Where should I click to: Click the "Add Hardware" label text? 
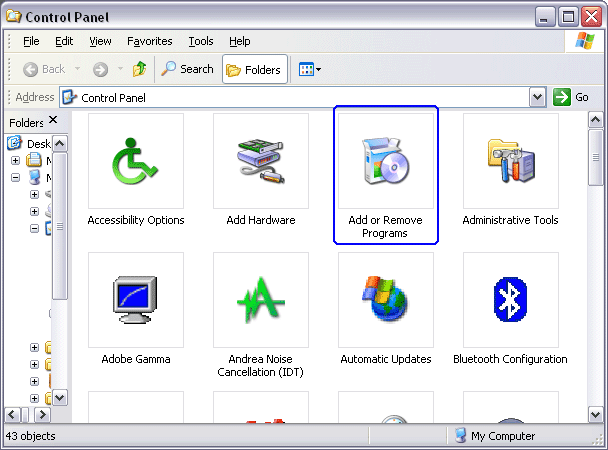261,220
